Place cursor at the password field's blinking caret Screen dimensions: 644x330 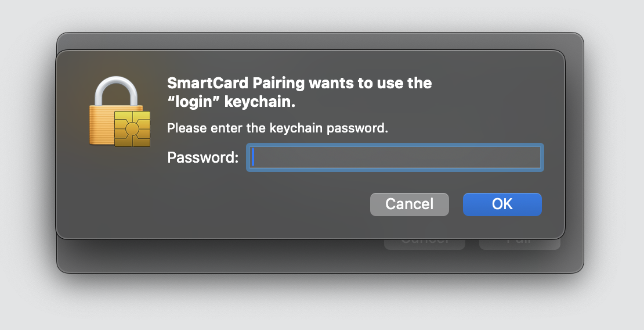coord(253,157)
